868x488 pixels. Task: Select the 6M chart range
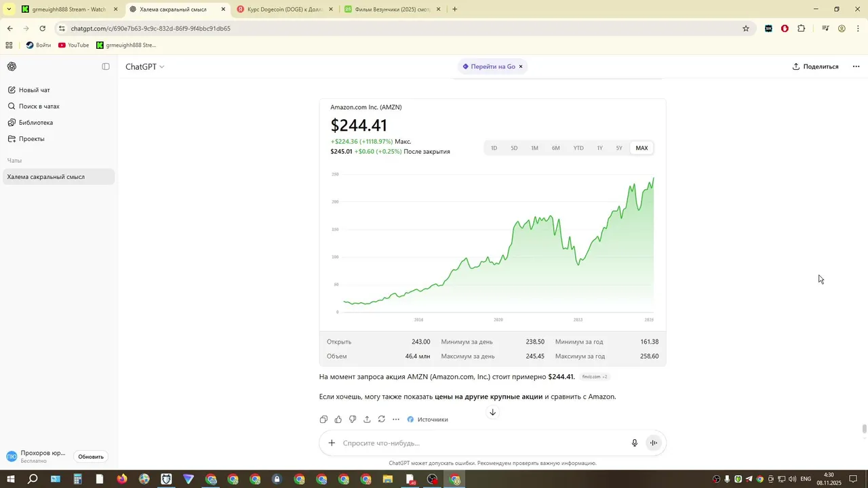[x=555, y=148]
